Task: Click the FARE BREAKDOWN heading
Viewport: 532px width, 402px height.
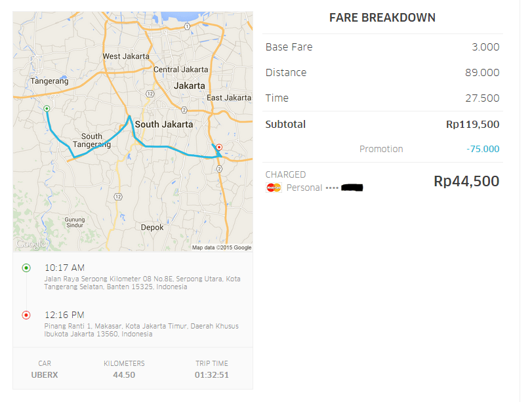Action: 382,18
